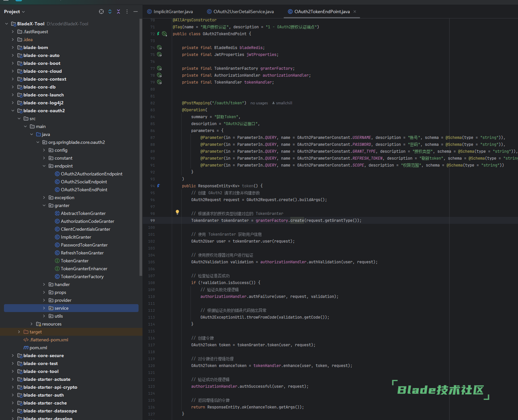Hide the Project tool window
518x420 pixels.
[136, 12]
